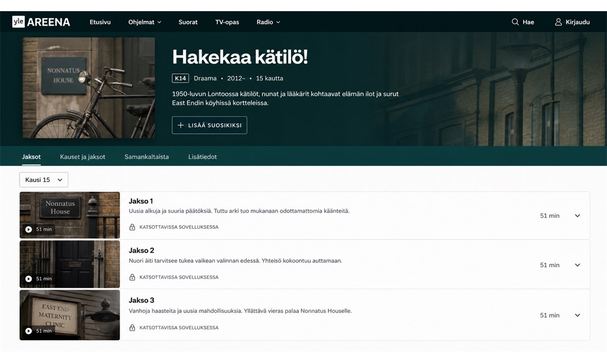The image size is (607, 364).
Task: Click the 51 min duration right of Jakso 2
Action: pos(550,265)
